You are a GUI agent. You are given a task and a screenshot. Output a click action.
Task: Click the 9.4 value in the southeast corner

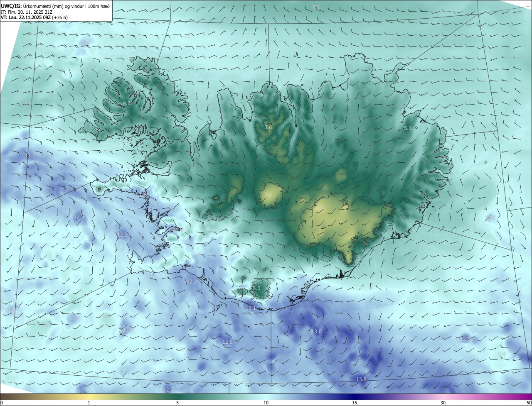pyautogui.click(x=502, y=354)
